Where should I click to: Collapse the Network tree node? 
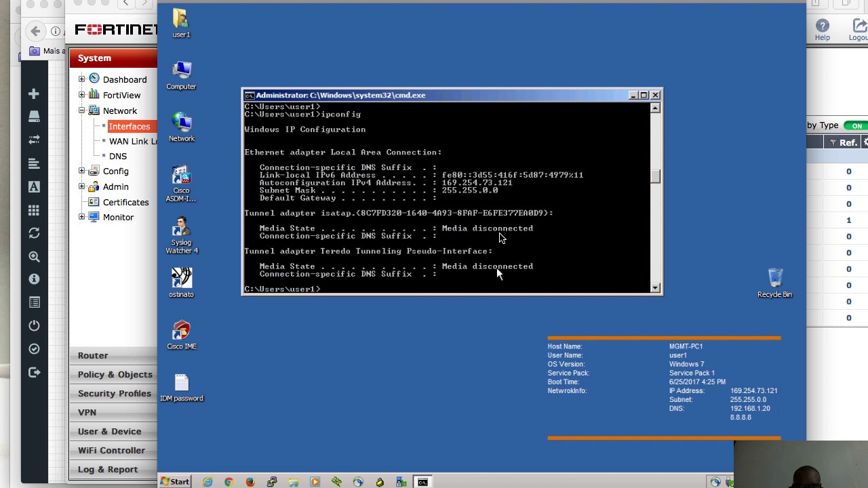(82, 110)
